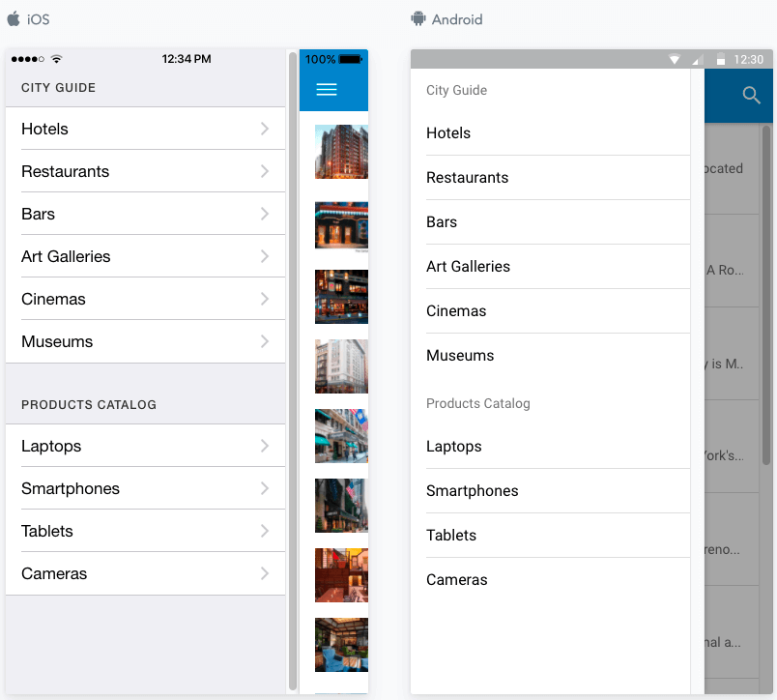Click Products Catalog header in Android drawer
The image size is (777, 700).
click(477, 403)
